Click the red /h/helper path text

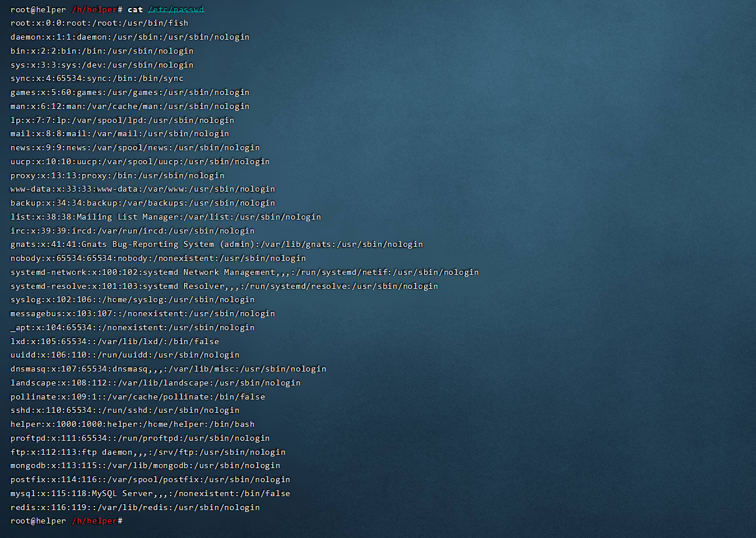tap(94, 9)
